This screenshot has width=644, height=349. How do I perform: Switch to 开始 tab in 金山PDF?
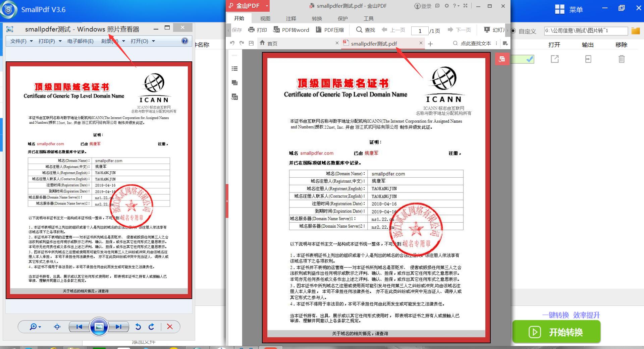coord(239,18)
